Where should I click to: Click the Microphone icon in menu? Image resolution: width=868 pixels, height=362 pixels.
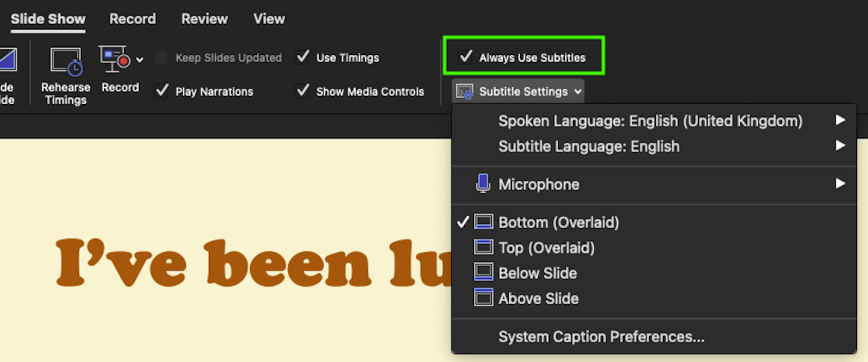pos(483,184)
